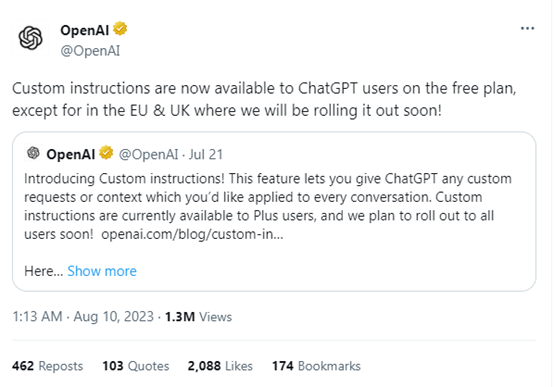
Task: Click the gold verified badge beside OpenAI
Action: (x=120, y=29)
